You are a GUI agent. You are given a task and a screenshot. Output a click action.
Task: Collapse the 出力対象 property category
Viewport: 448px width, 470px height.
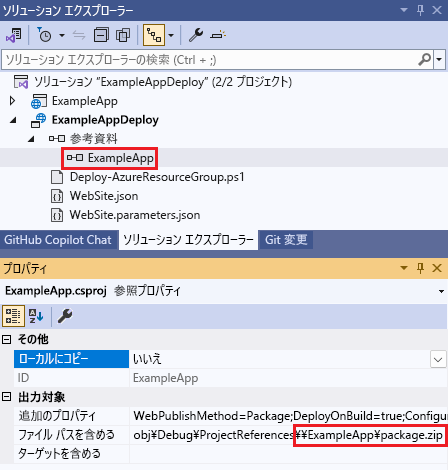click(7, 397)
